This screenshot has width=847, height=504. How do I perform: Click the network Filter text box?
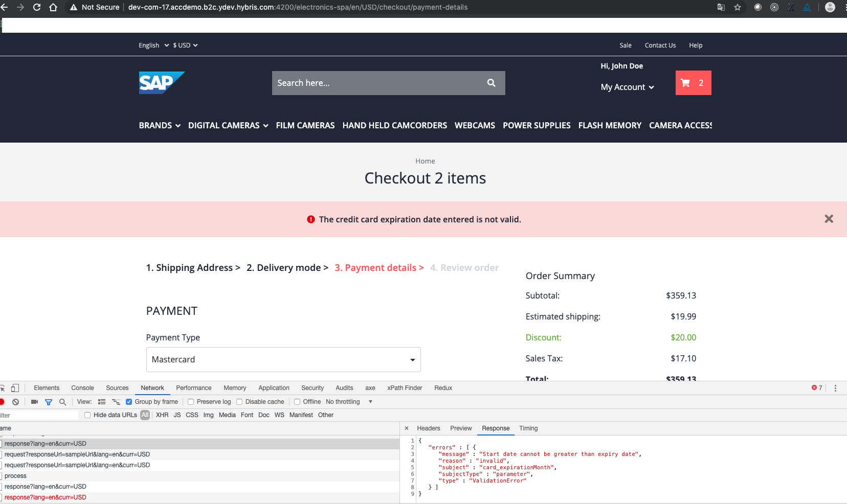39,415
